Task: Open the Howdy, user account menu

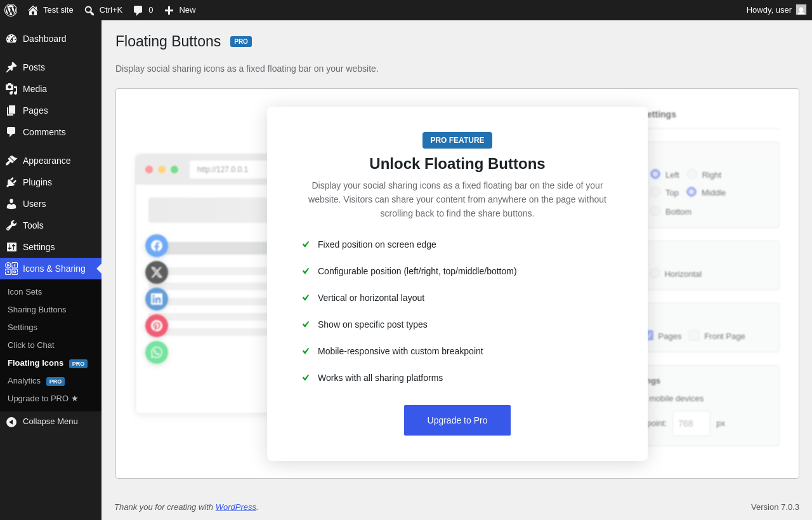Action: tap(776, 10)
